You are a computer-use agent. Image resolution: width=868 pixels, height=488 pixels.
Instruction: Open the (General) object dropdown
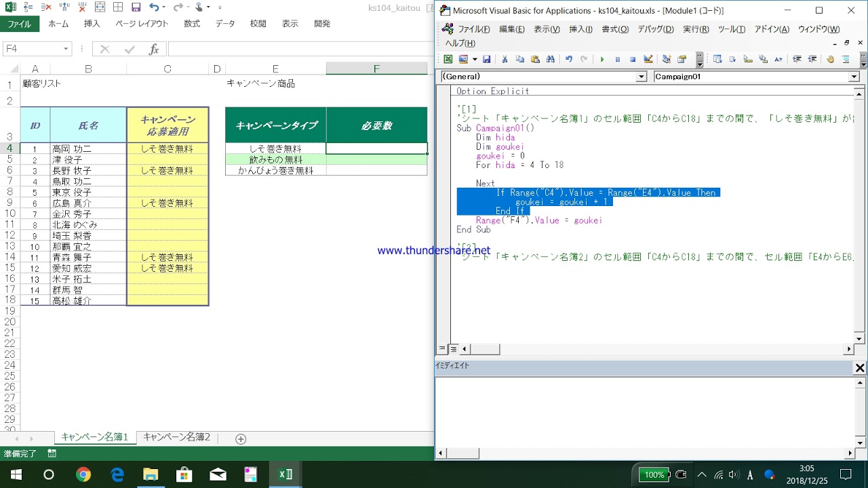click(x=641, y=77)
